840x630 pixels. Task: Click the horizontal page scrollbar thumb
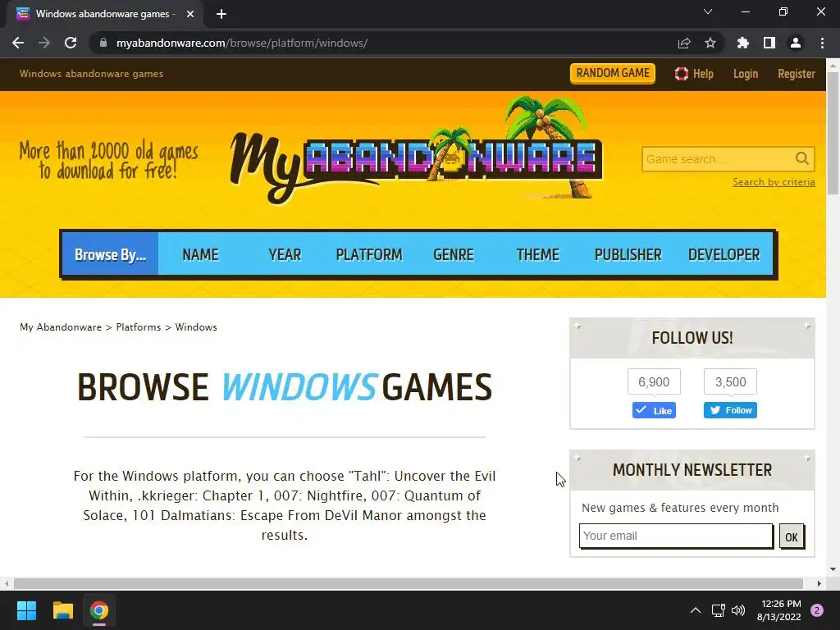coord(409,583)
